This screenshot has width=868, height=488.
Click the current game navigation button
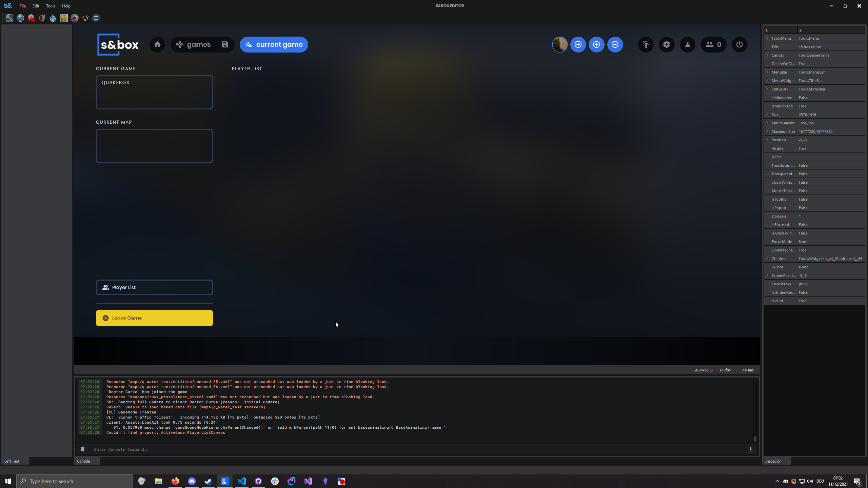[274, 44]
